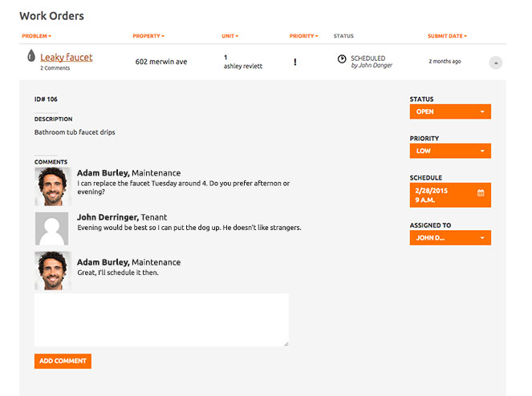Viewport: 532px width, 396px height.
Task: Click the scheduled clock status icon
Action: (x=342, y=59)
